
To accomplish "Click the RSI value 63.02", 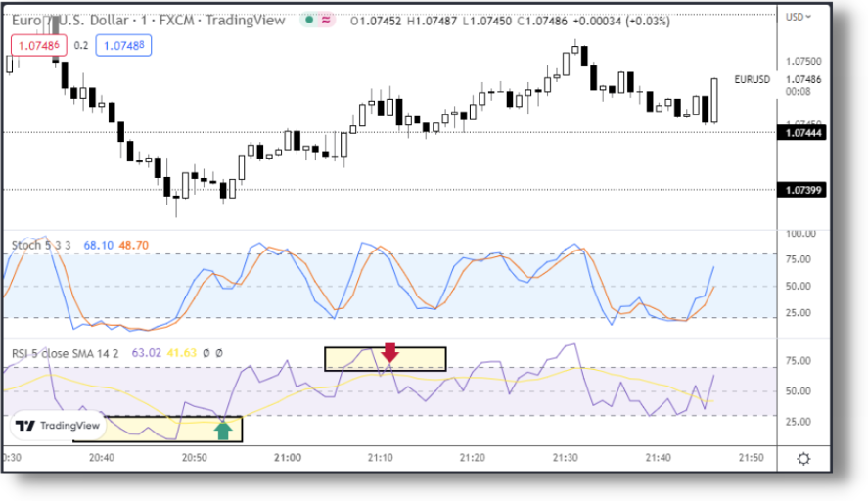I will pyautogui.click(x=146, y=353).
